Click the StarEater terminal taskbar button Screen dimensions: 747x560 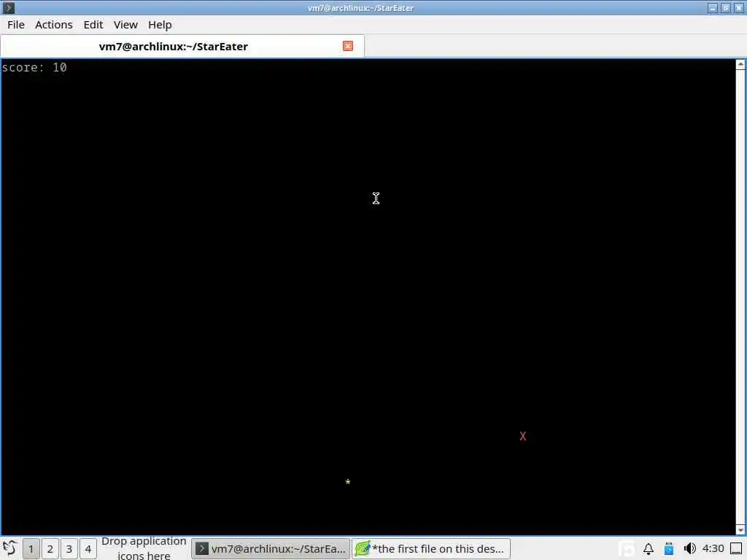pyautogui.click(x=271, y=548)
